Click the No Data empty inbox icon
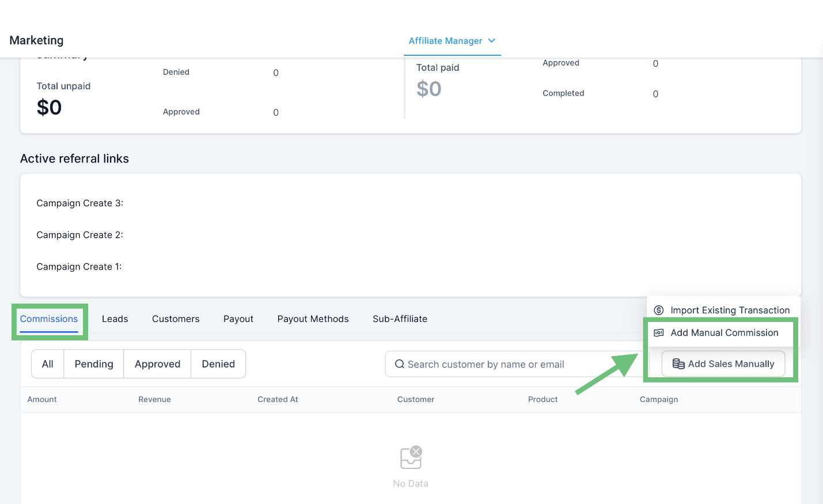 [411, 457]
